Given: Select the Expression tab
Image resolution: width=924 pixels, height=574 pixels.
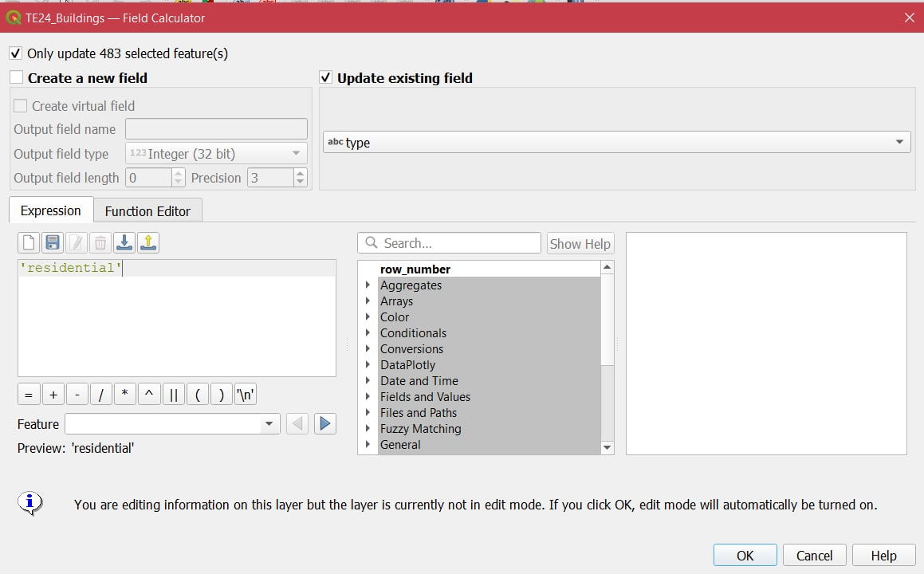Looking at the screenshot, I should (51, 211).
